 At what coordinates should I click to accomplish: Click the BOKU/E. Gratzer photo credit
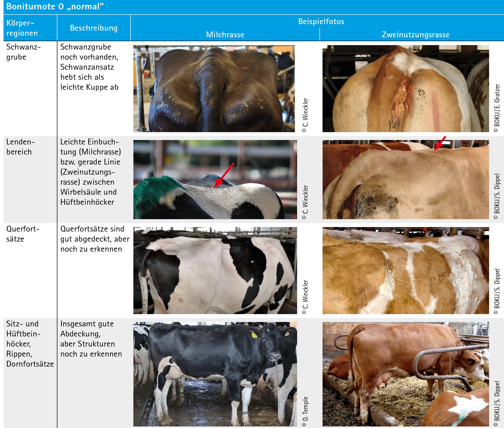tap(497, 108)
